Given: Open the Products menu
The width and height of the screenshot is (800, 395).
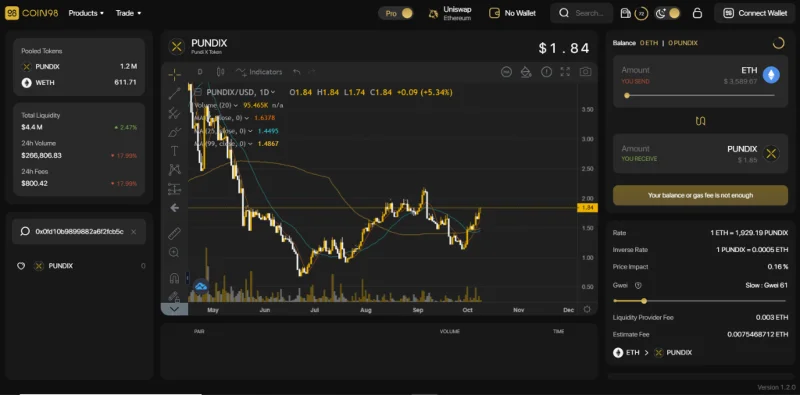Looking at the screenshot, I should [x=86, y=13].
